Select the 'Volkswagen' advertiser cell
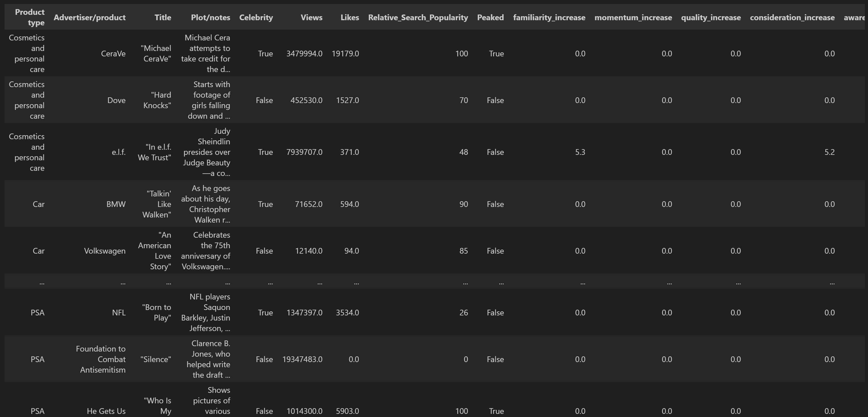This screenshot has height=417, width=868. 105,251
